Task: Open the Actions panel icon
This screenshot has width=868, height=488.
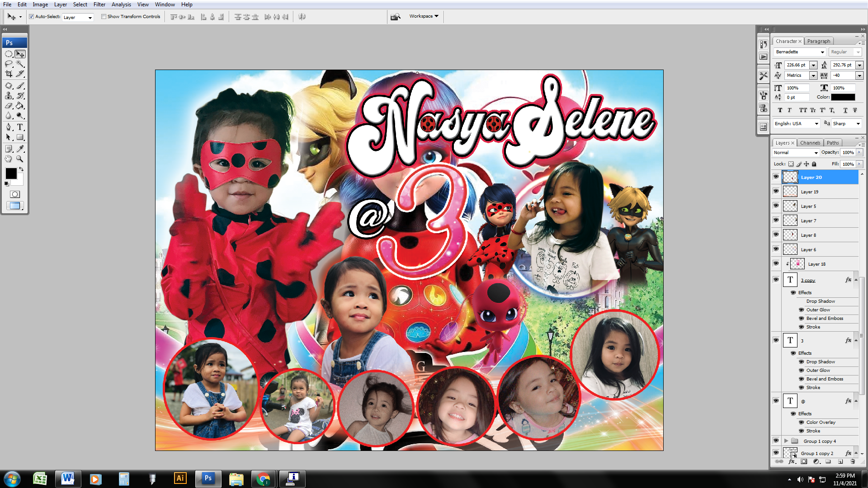Action: coord(764,57)
